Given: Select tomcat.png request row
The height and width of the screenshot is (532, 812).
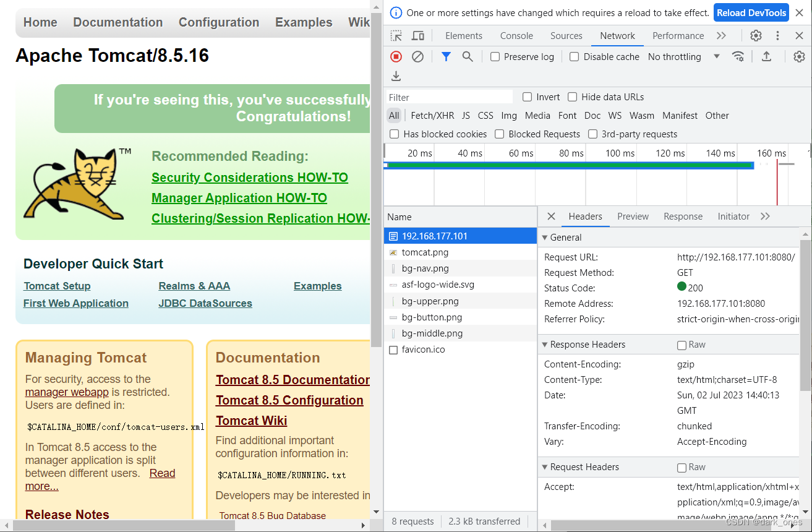Looking at the screenshot, I should pyautogui.click(x=460, y=252).
